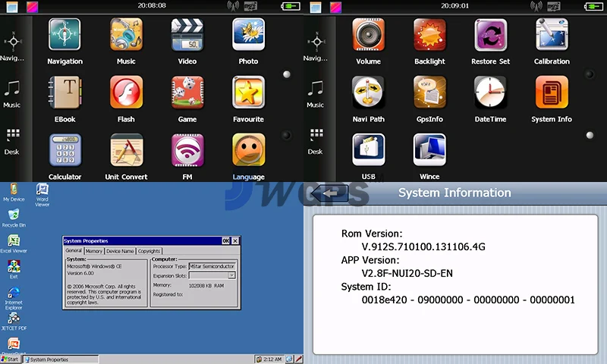
Task: Open the Video app icon
Action: coord(187,35)
